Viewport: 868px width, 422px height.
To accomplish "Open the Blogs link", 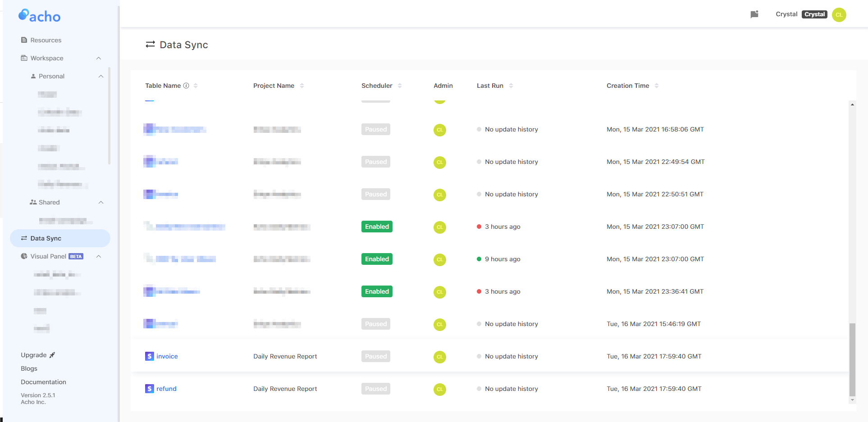I will 29,368.
